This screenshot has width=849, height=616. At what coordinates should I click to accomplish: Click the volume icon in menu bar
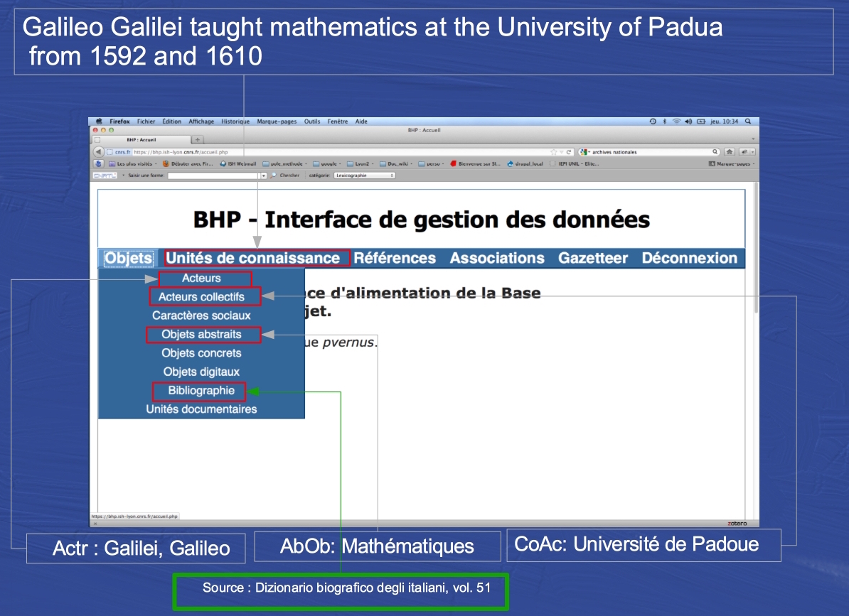point(688,121)
